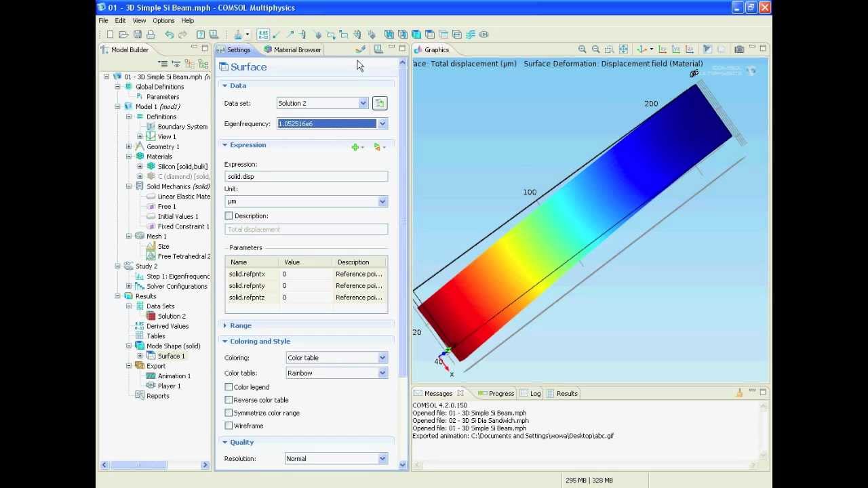
Task: Open the File menu
Action: point(103,20)
